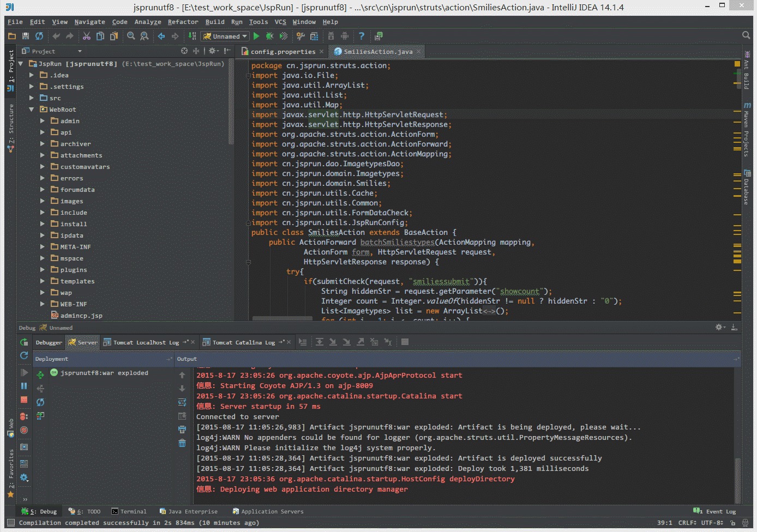Image resolution: width=757 pixels, height=532 pixels.
Task: Run the Unnamed configuration with green play button
Action: pos(256,37)
